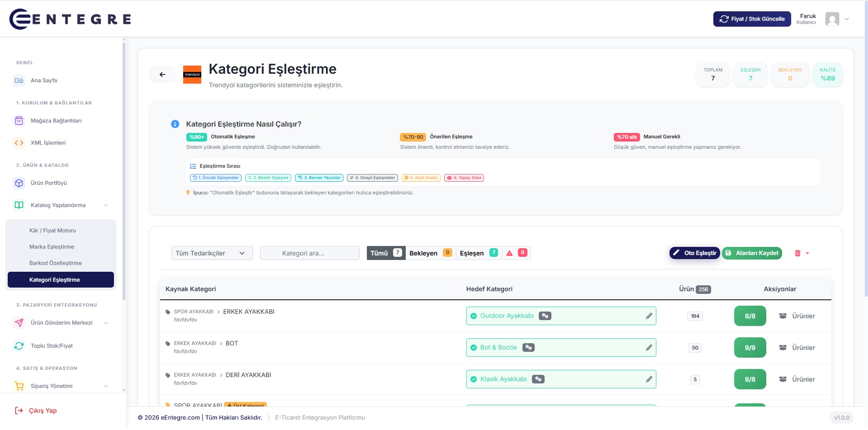Click the Toplu Stok/Fiyat sync icon
Screen dimensions: 868x430
click(19, 346)
